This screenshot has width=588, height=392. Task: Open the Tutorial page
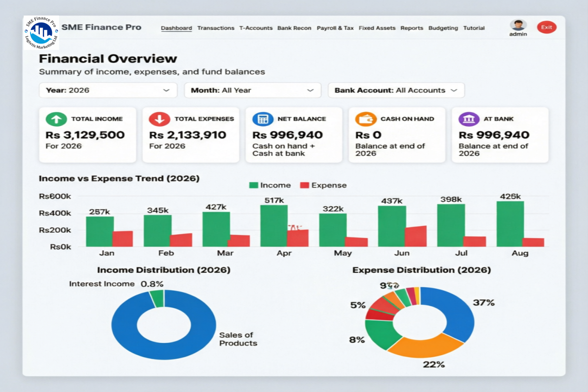[x=474, y=28]
